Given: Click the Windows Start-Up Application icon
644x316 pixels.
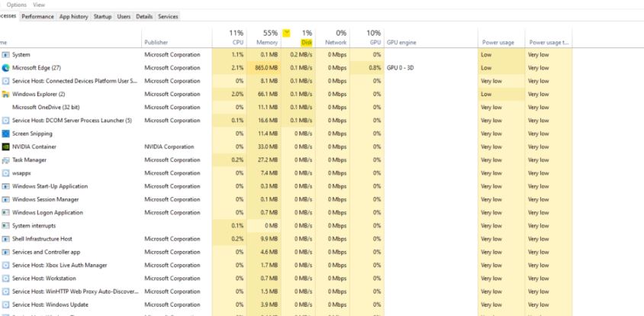Looking at the screenshot, I should (x=5, y=186).
